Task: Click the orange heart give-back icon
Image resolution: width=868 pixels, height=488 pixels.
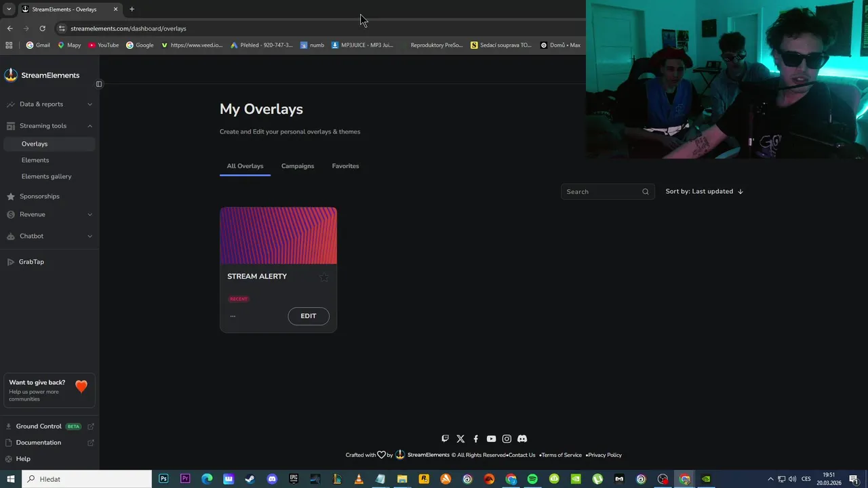Action: 81,386
